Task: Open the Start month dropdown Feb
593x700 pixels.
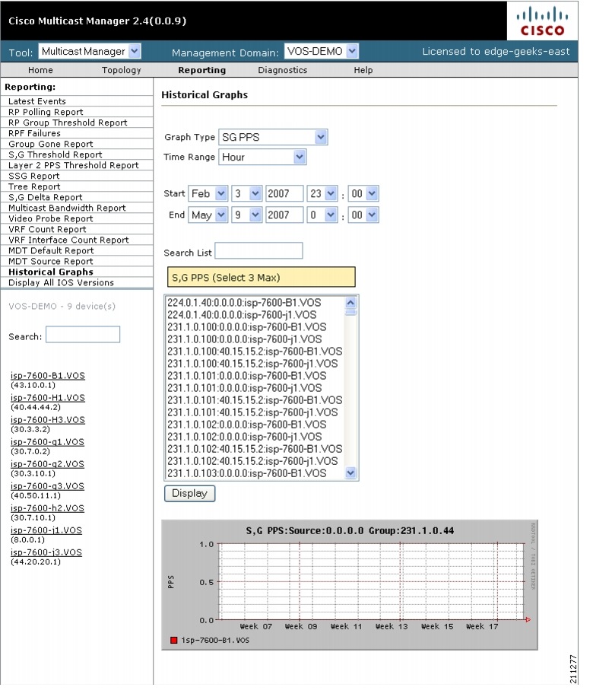Action: [x=208, y=194]
